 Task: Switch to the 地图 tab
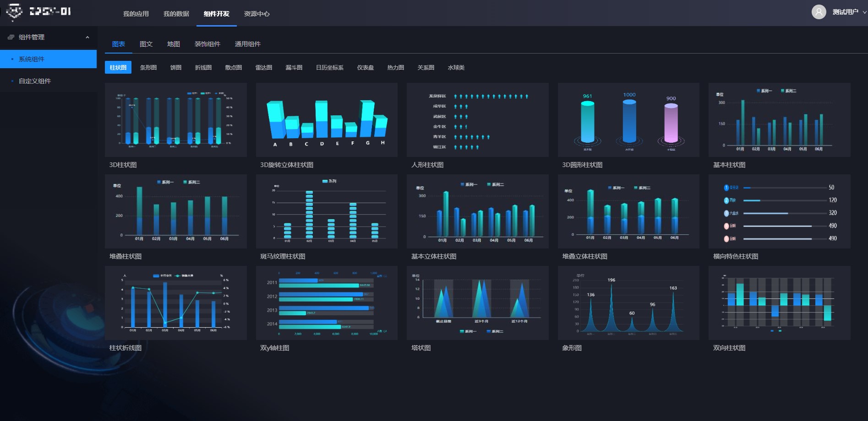[x=174, y=44]
